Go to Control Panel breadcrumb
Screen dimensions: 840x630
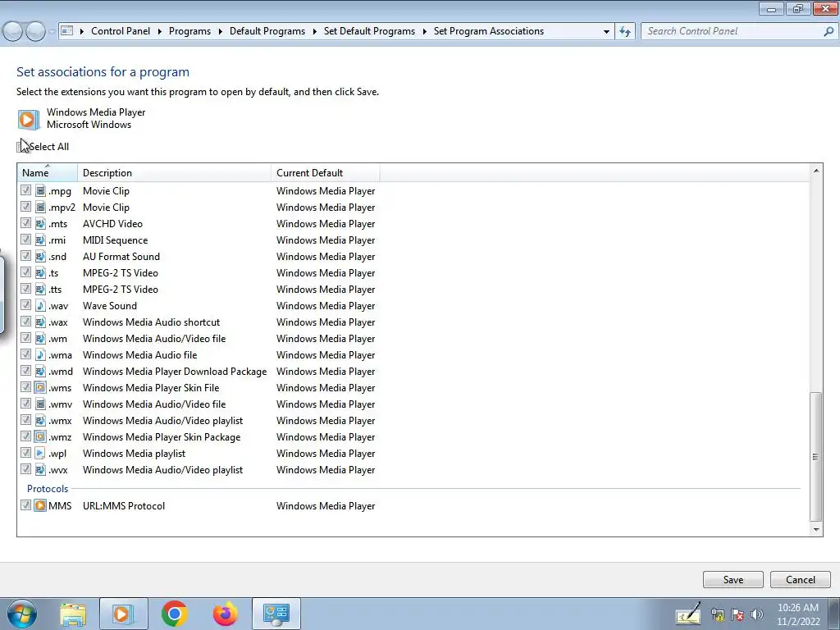tap(121, 31)
